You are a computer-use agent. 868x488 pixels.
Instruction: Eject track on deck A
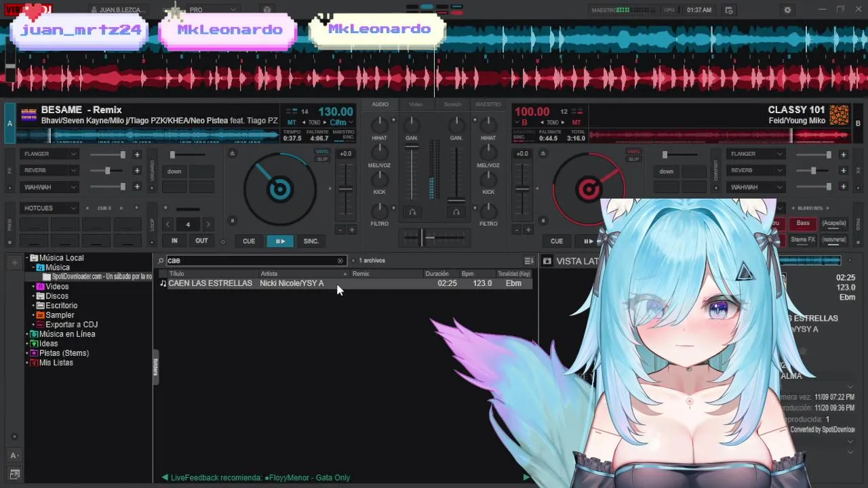click(233, 153)
